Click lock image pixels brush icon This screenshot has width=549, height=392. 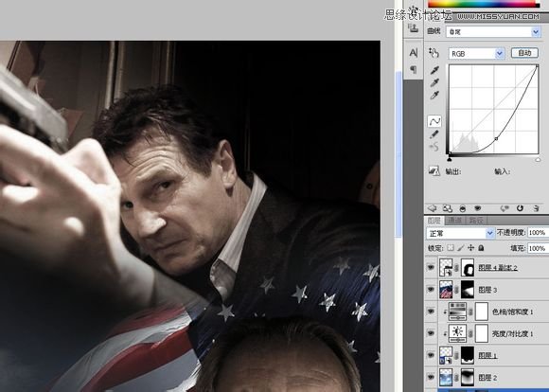(461, 248)
